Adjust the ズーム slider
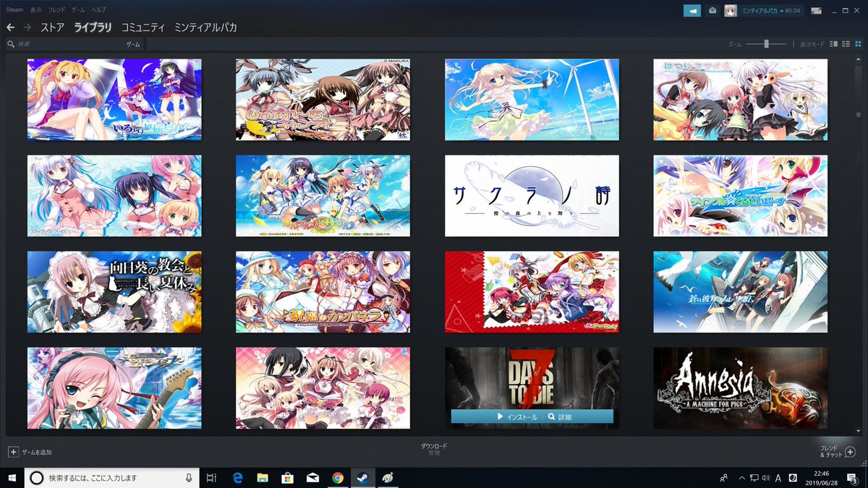 pyautogui.click(x=766, y=43)
